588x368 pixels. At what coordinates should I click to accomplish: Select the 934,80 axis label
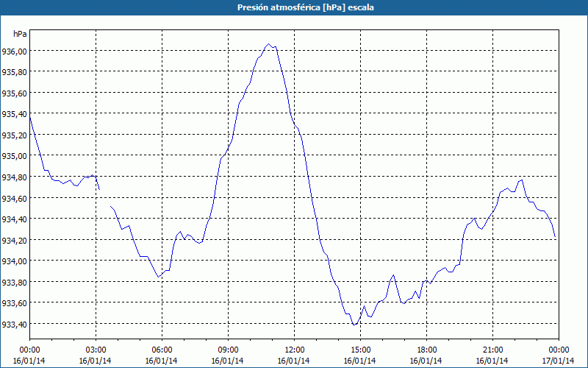[14, 177]
